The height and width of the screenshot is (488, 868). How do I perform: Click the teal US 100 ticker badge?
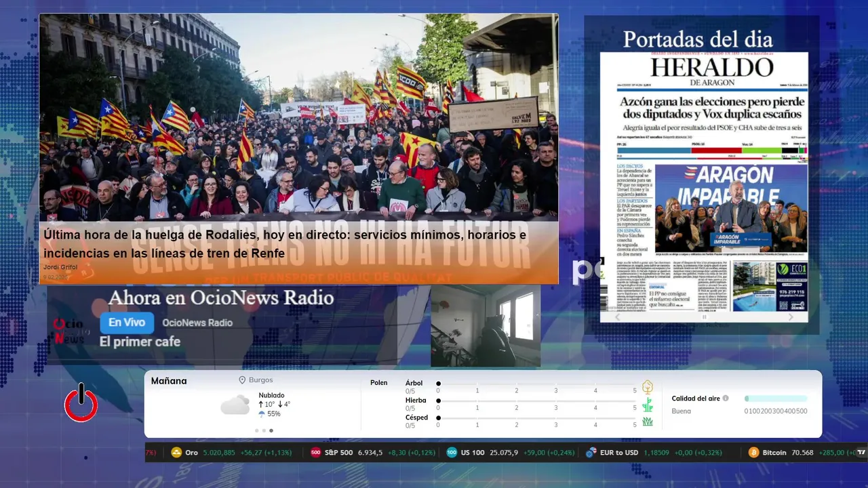[x=452, y=452]
